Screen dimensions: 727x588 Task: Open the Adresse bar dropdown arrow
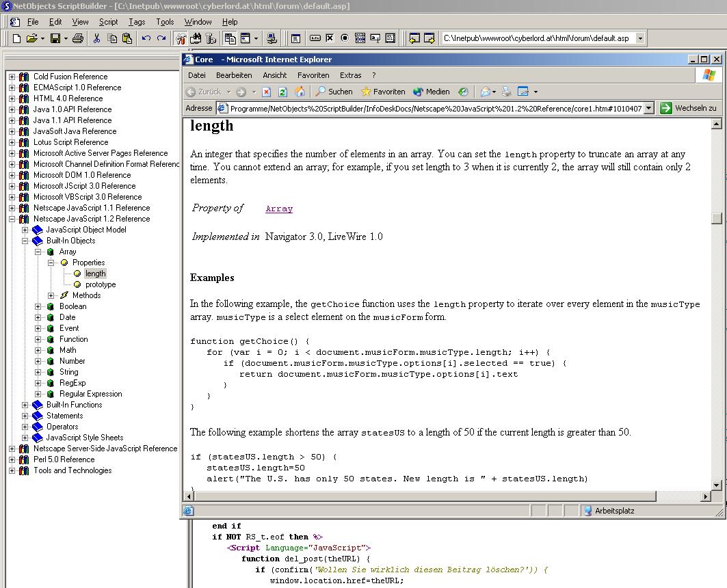click(648, 108)
